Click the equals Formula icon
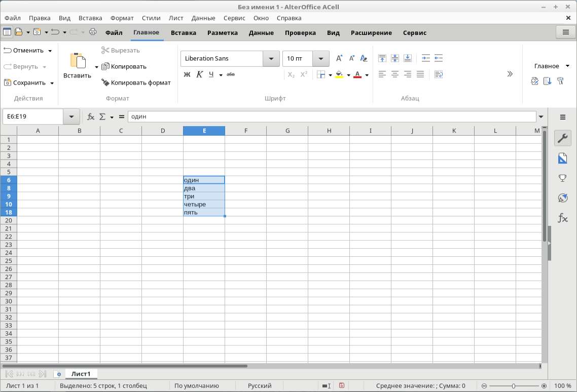Viewport: 577px width, 392px height. pyautogui.click(x=122, y=116)
